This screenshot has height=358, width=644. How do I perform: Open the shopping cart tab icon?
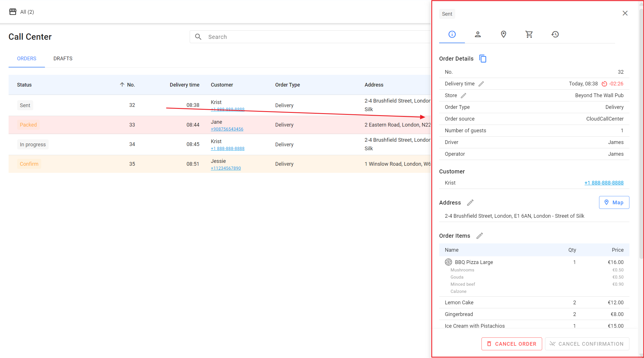(x=529, y=34)
